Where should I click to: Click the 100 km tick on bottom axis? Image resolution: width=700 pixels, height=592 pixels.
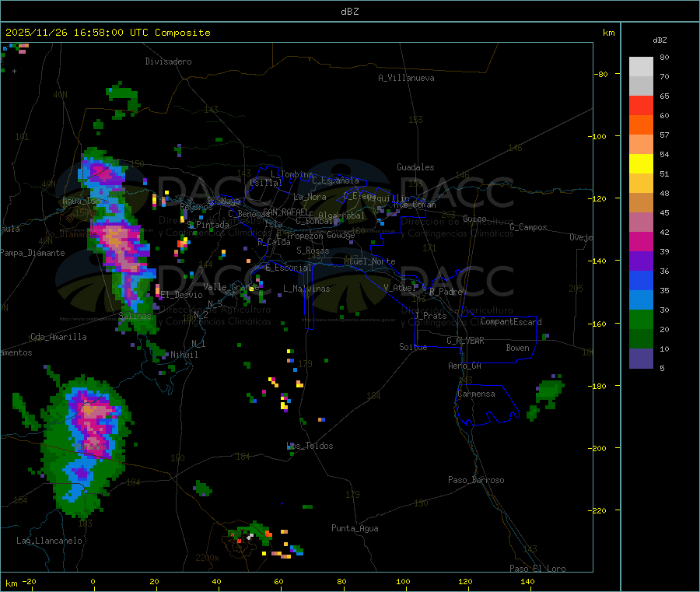coord(403,581)
